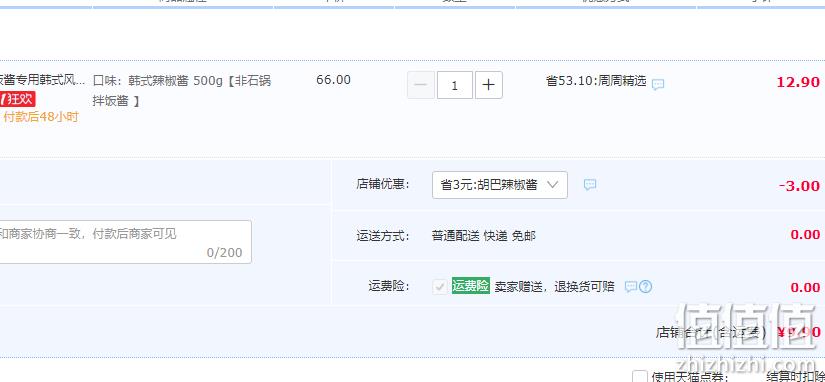Click the question mark help icon for 运费险
Screen dimensions: 825x382
pyautogui.click(x=646, y=287)
